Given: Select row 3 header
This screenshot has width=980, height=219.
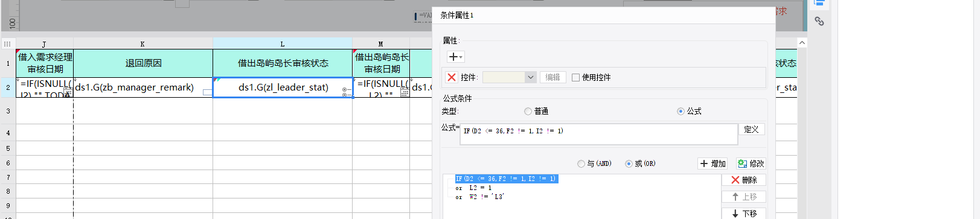Looking at the screenshot, I should tap(8, 111).
